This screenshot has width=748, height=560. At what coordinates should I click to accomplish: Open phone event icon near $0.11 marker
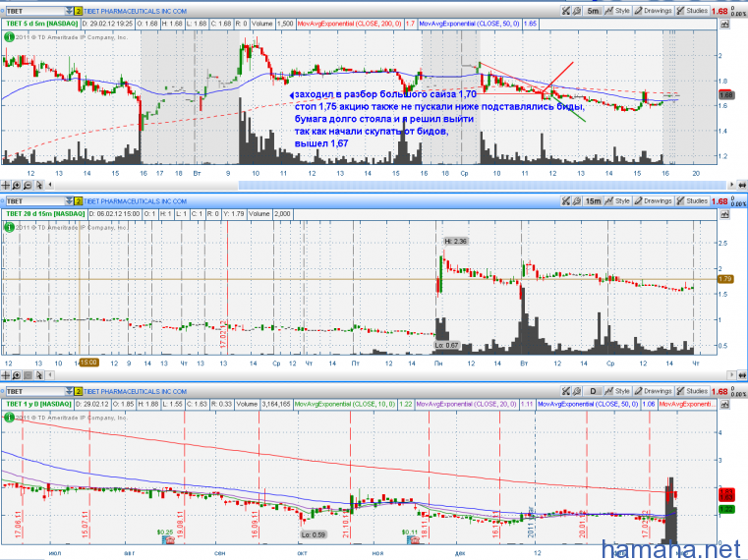[413, 540]
